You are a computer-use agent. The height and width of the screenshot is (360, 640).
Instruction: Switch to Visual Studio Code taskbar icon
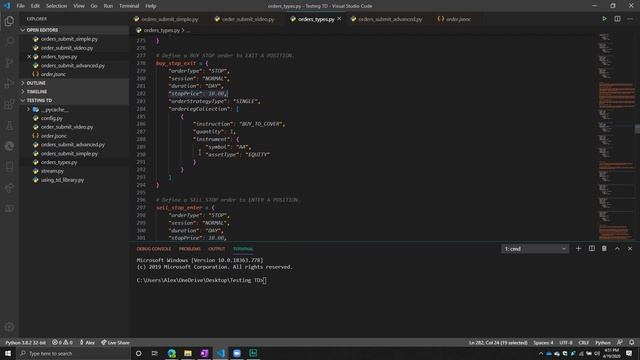pos(220,353)
